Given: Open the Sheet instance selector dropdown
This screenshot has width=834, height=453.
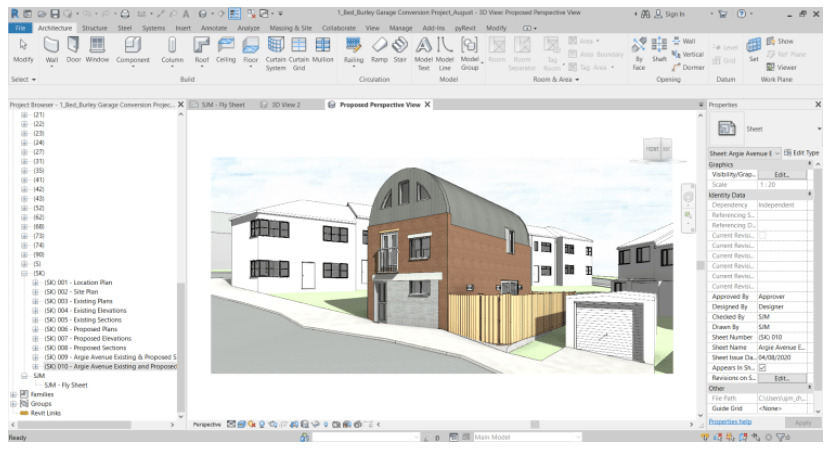Looking at the screenshot, I should point(744,153).
